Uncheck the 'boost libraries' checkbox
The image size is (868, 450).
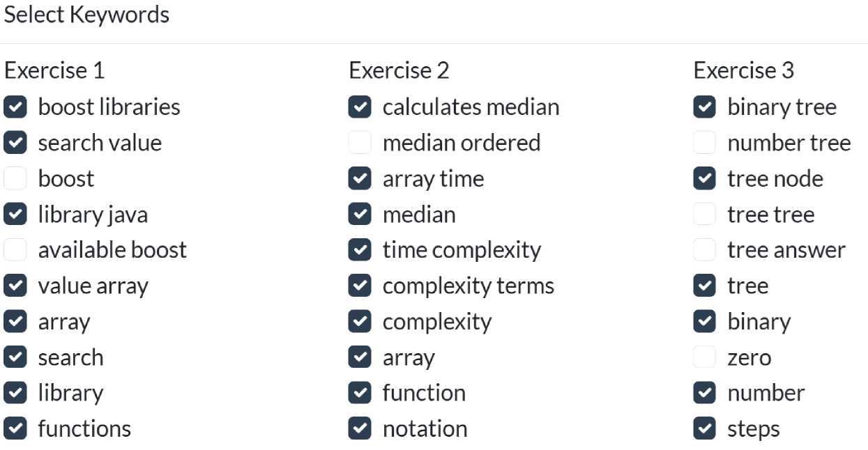click(x=15, y=107)
